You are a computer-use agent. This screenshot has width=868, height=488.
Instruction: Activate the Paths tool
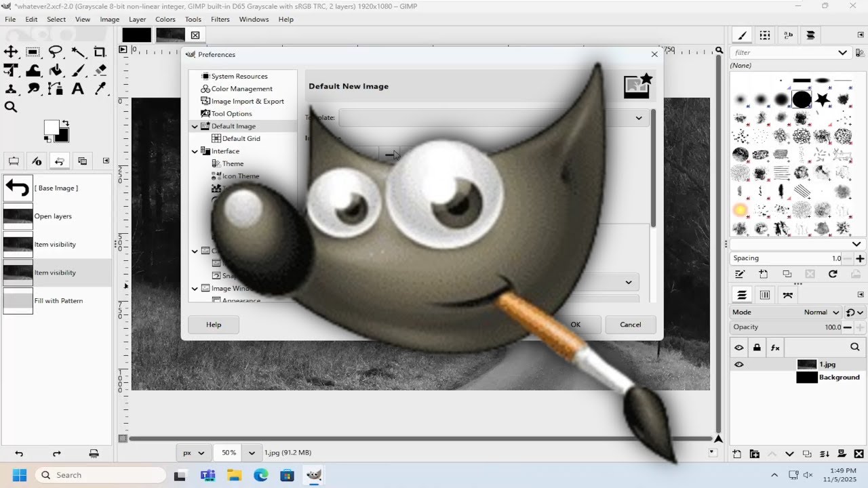56,89
